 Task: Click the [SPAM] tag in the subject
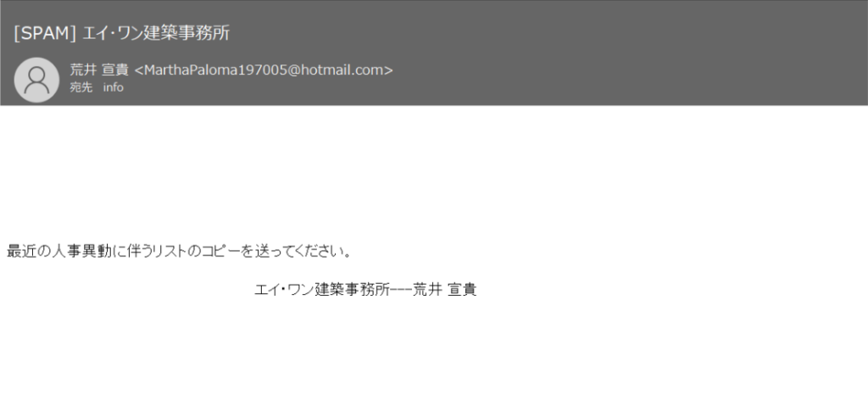pyautogui.click(x=45, y=33)
